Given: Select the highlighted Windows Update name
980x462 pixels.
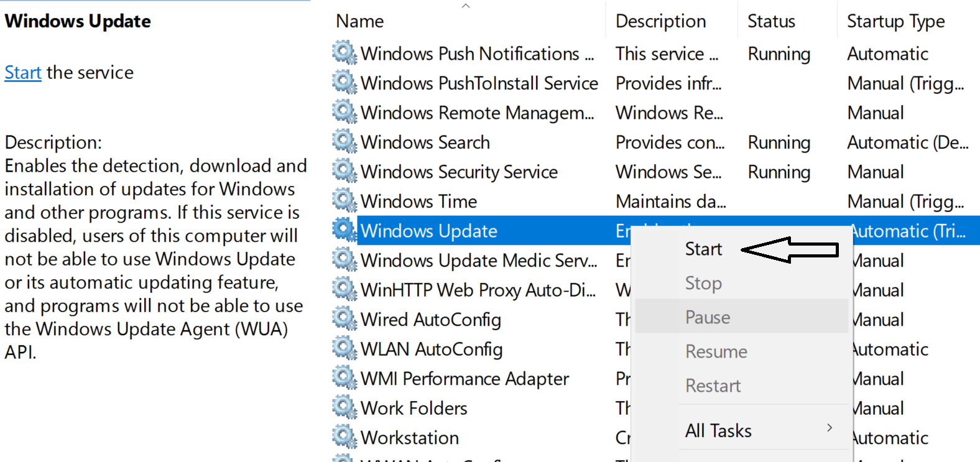Looking at the screenshot, I should tap(429, 231).
